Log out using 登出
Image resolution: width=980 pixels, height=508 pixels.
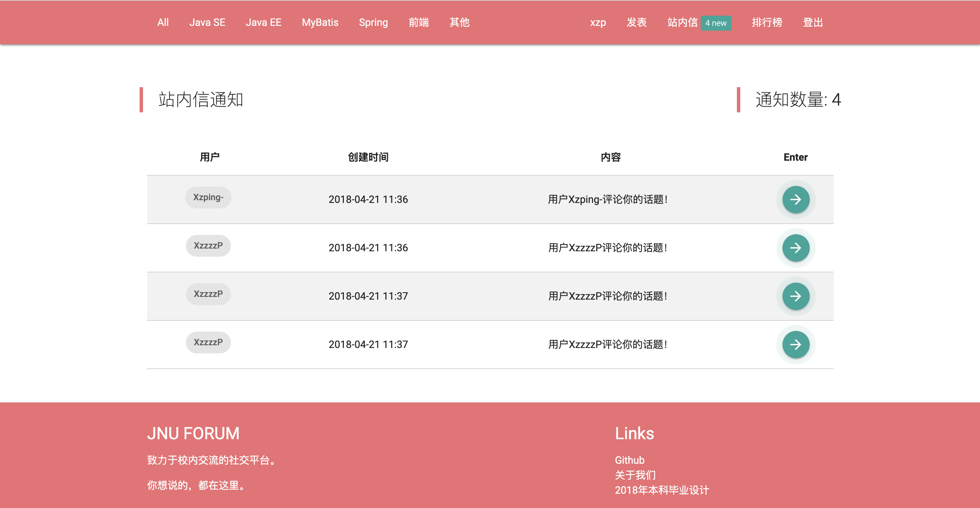pyautogui.click(x=812, y=22)
